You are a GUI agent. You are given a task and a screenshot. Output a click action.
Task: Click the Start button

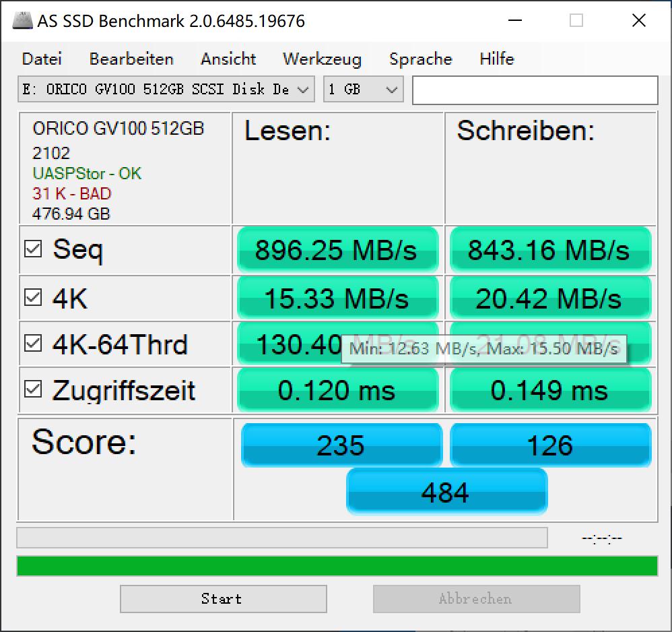(224, 599)
